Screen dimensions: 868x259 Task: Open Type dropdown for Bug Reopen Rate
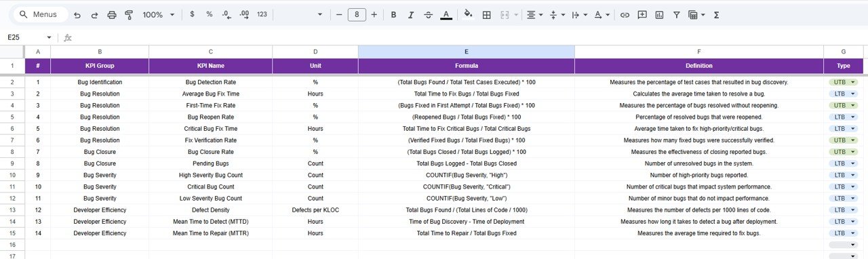(852, 117)
